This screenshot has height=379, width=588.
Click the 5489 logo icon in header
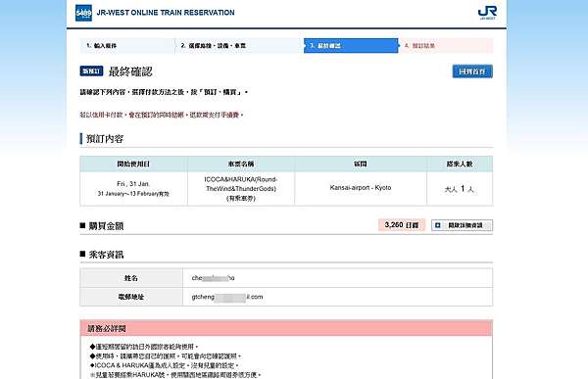pos(83,13)
